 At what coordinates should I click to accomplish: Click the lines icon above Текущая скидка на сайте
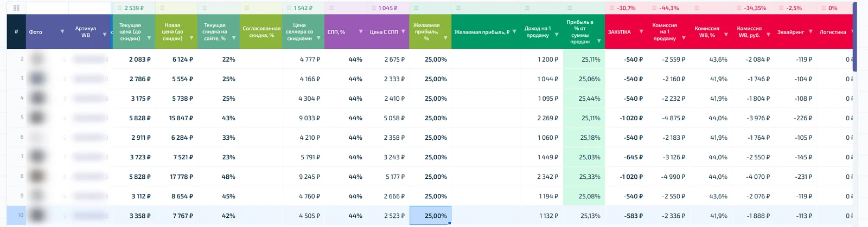click(205, 8)
